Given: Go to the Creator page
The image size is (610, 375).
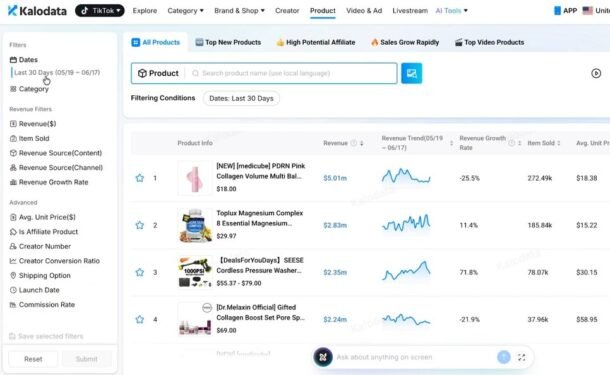Looking at the screenshot, I should pos(287,11).
